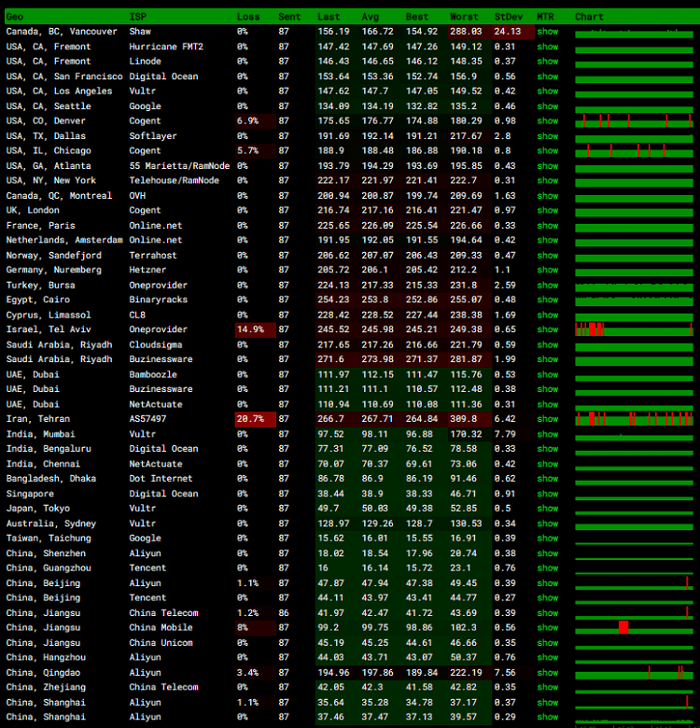Click the Sent column header
The image size is (700, 728).
point(289,17)
